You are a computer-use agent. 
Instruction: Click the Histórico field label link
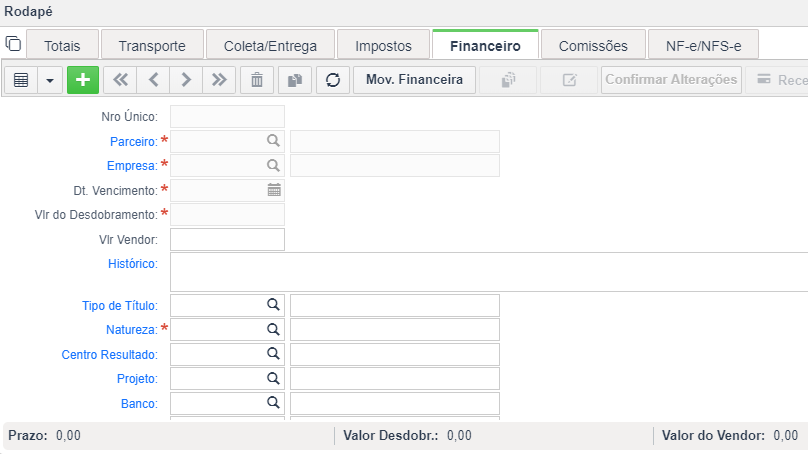tap(133, 264)
